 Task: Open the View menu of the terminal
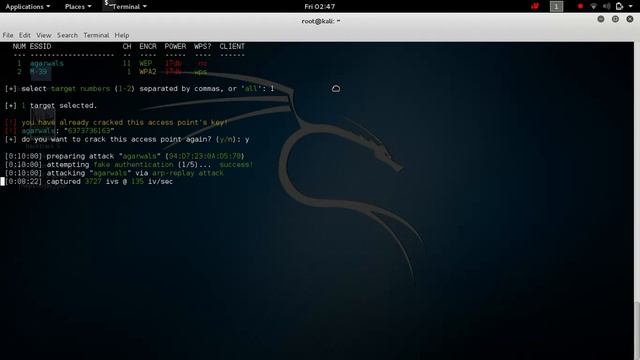[44, 35]
